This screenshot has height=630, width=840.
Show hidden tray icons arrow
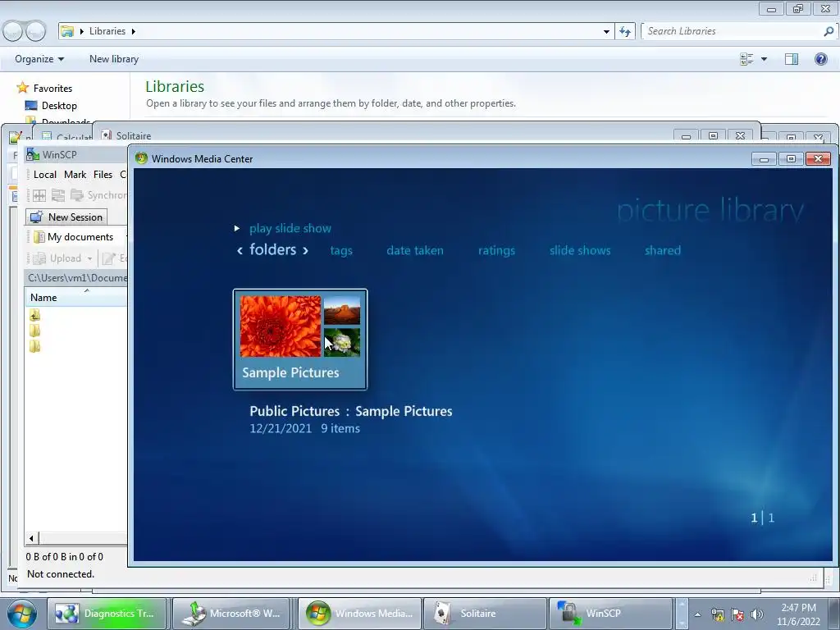[697, 614]
